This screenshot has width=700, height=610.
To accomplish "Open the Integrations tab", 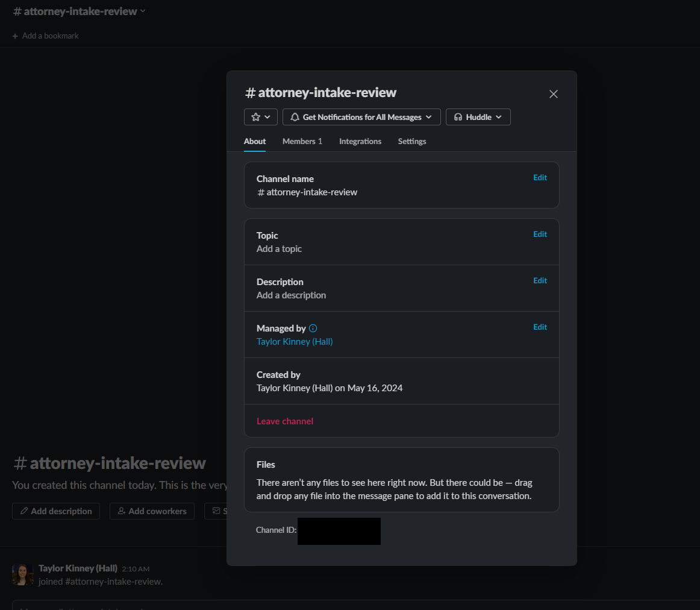I will [x=360, y=141].
